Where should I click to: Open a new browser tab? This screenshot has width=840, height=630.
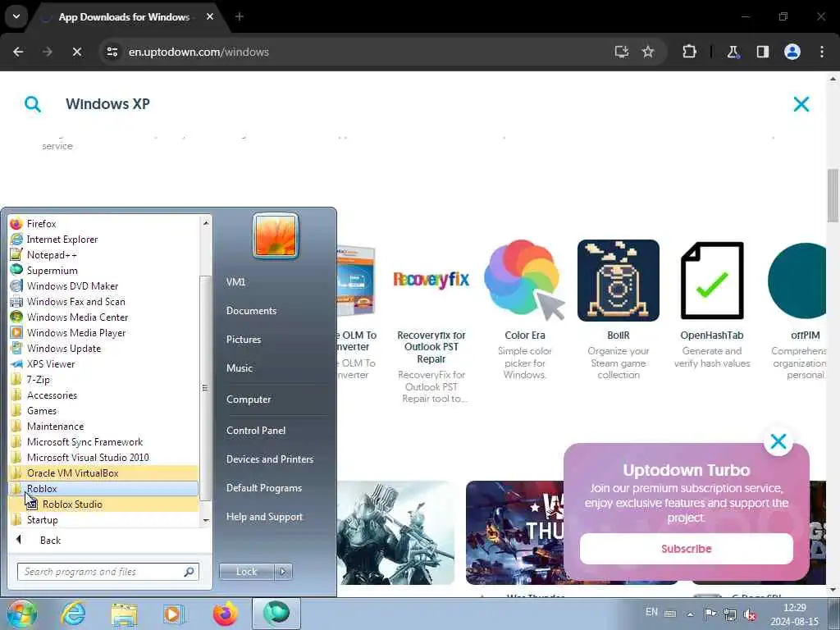coord(240,16)
